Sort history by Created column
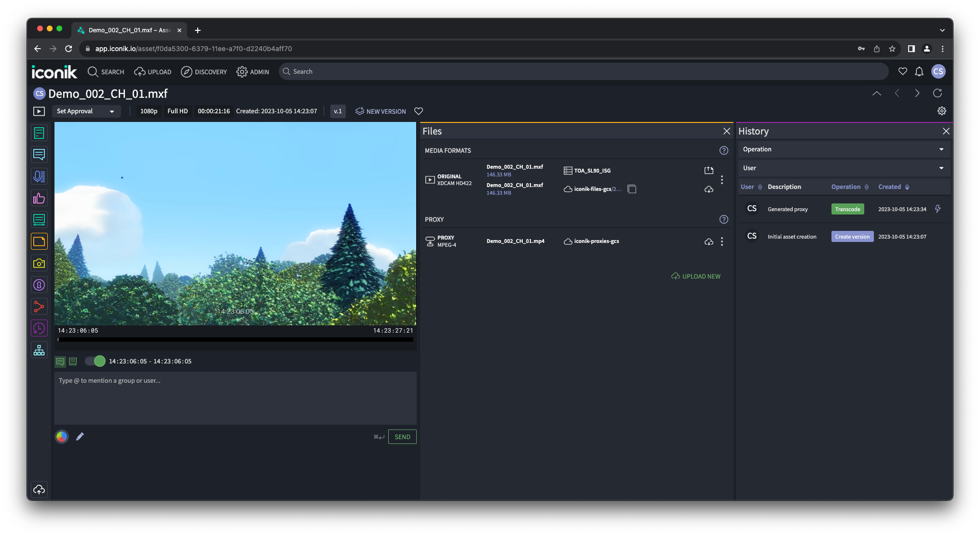Screen dimensions: 980x536 pyautogui.click(x=894, y=187)
